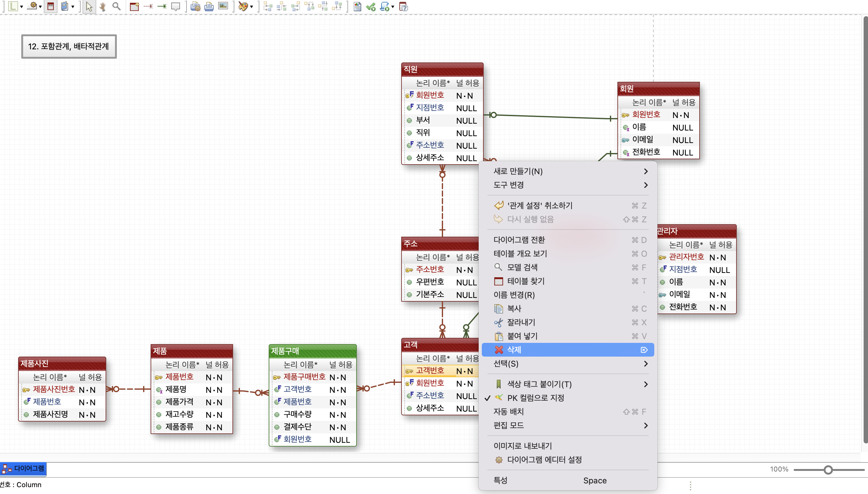Screen dimensions: 868x494
Task: Choose '모델 검색' from context menu
Action: (568, 267)
